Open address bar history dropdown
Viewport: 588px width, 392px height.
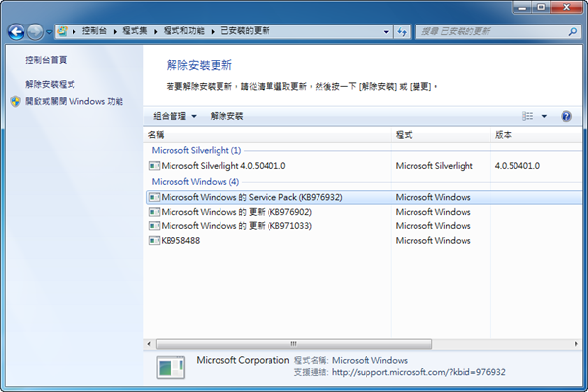tap(386, 32)
